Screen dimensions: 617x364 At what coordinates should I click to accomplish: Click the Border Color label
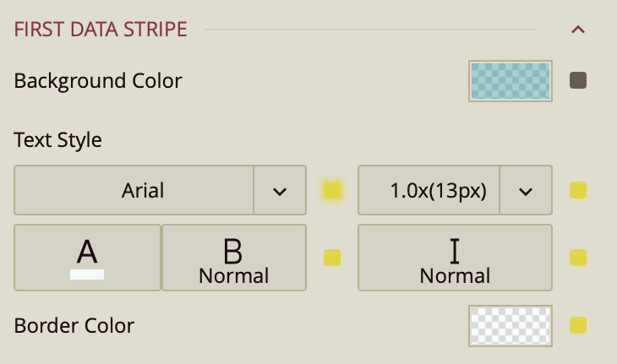[x=74, y=325]
